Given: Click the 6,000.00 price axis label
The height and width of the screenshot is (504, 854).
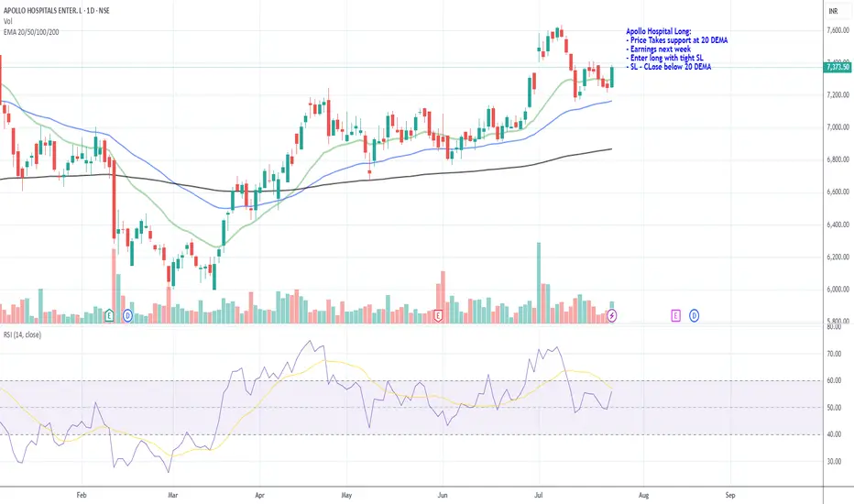Looking at the screenshot, I should 838,290.
